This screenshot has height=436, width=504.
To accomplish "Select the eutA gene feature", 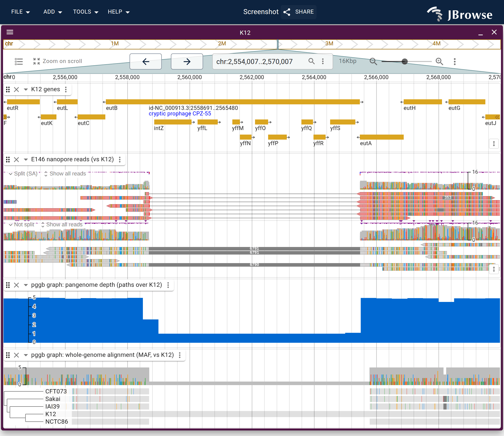I will [x=382, y=137].
